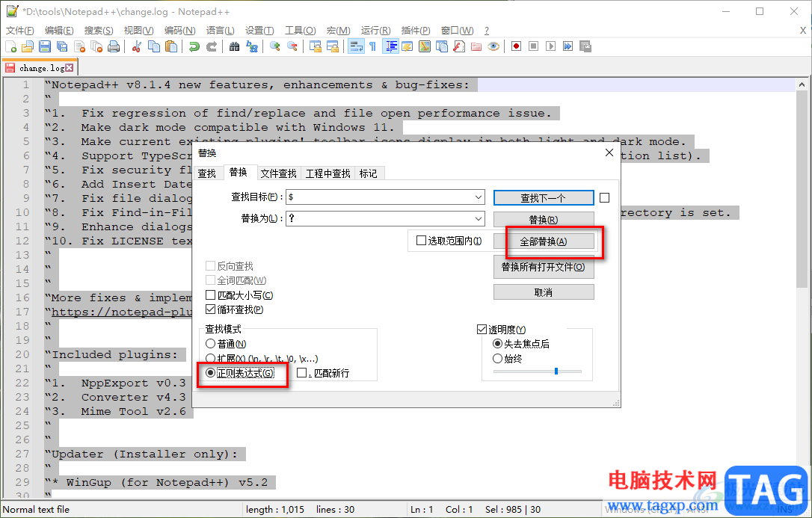
Task: Click the editor vertical scrollbar thumb
Action: [x=802, y=189]
